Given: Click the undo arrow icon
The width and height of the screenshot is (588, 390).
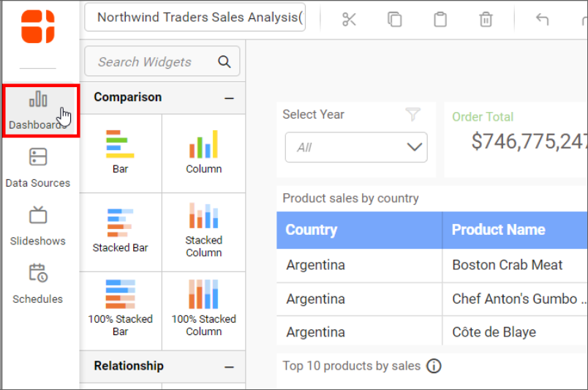Looking at the screenshot, I should (x=542, y=20).
